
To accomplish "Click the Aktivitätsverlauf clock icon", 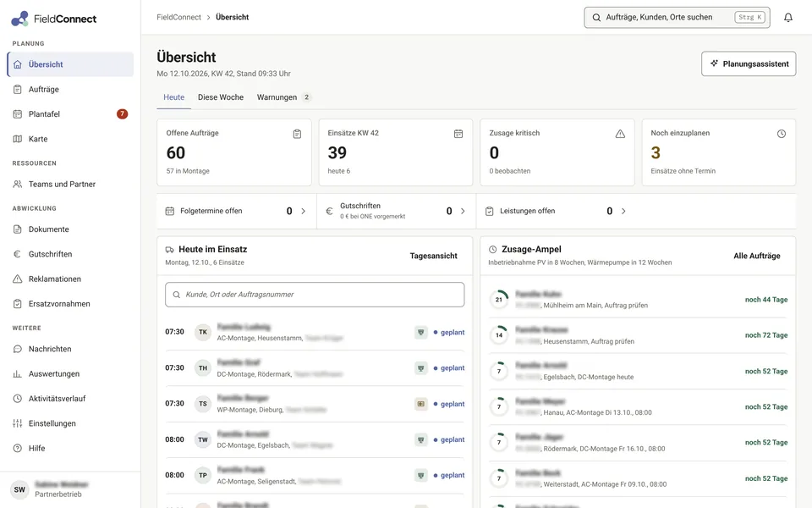I will [x=18, y=399].
